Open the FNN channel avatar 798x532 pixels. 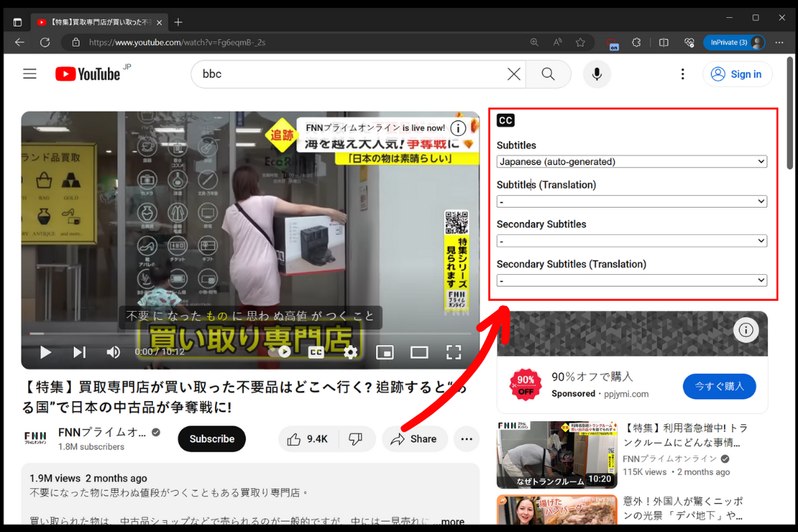click(35, 438)
